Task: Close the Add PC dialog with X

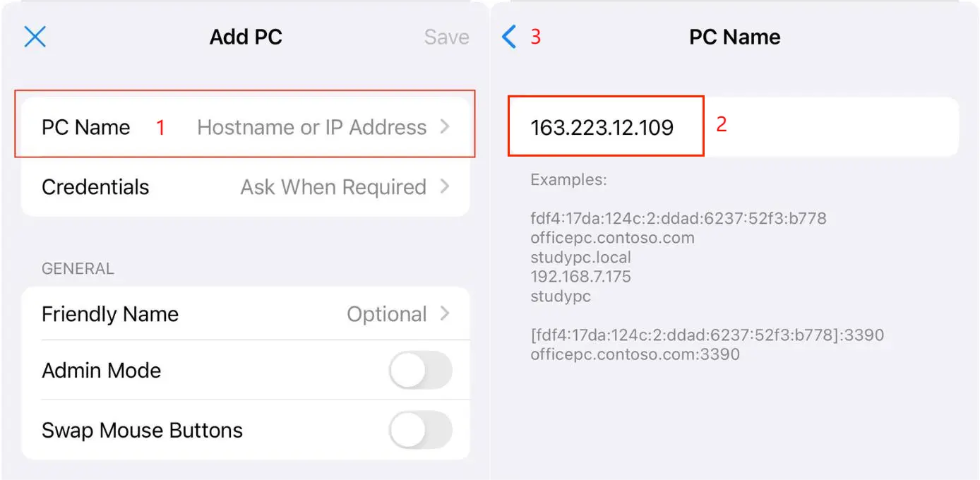Action: (x=35, y=37)
